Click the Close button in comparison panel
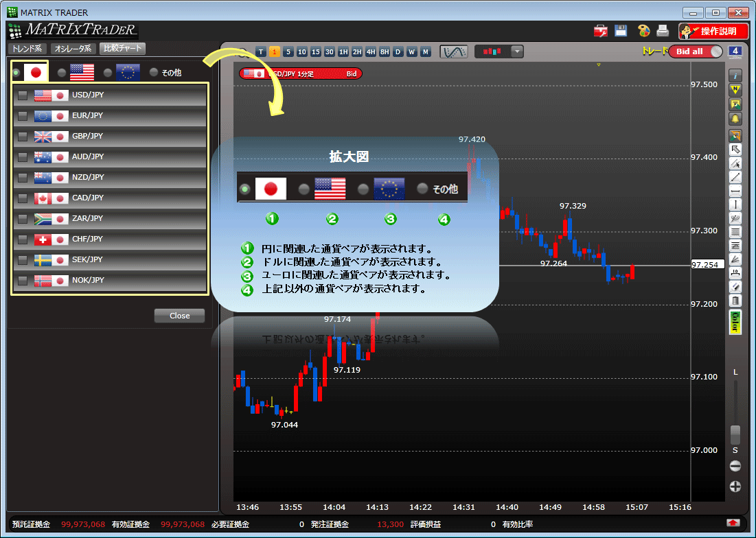This screenshot has height=538, width=756. click(x=179, y=316)
